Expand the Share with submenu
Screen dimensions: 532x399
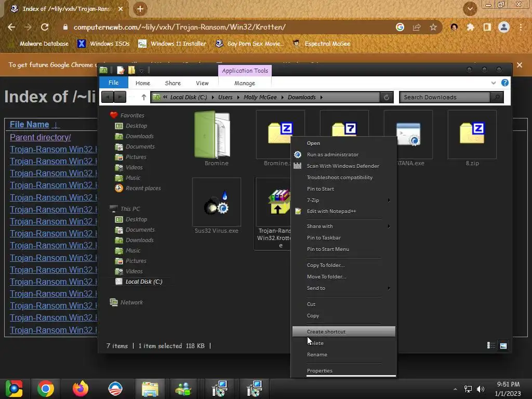[344, 227]
